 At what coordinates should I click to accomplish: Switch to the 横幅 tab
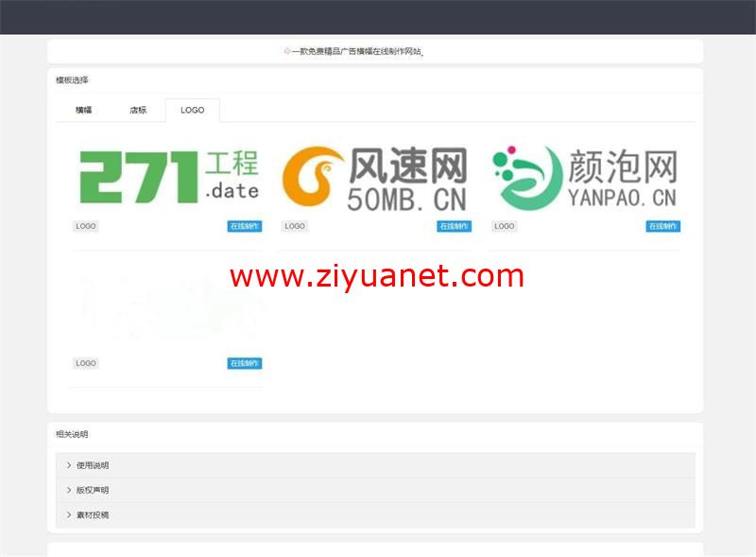pos(83,110)
